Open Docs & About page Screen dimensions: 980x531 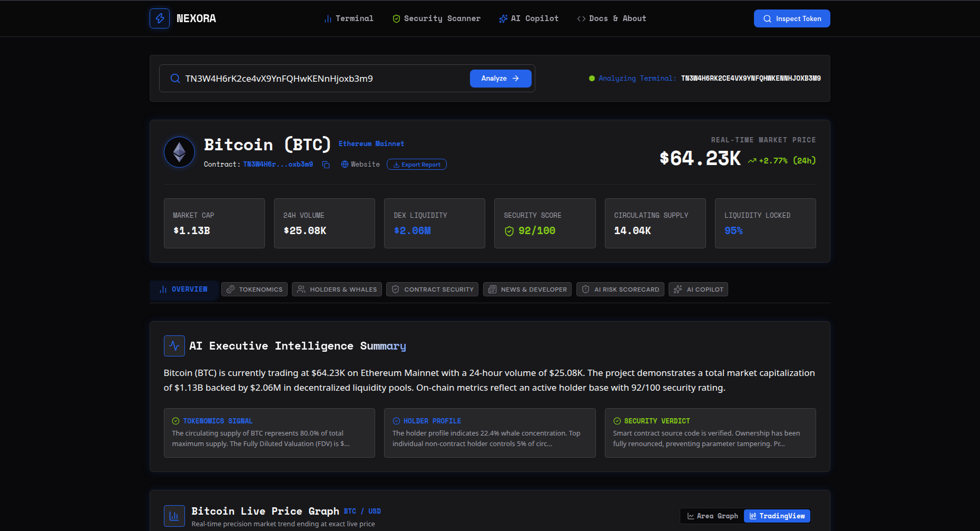pyautogui.click(x=612, y=18)
